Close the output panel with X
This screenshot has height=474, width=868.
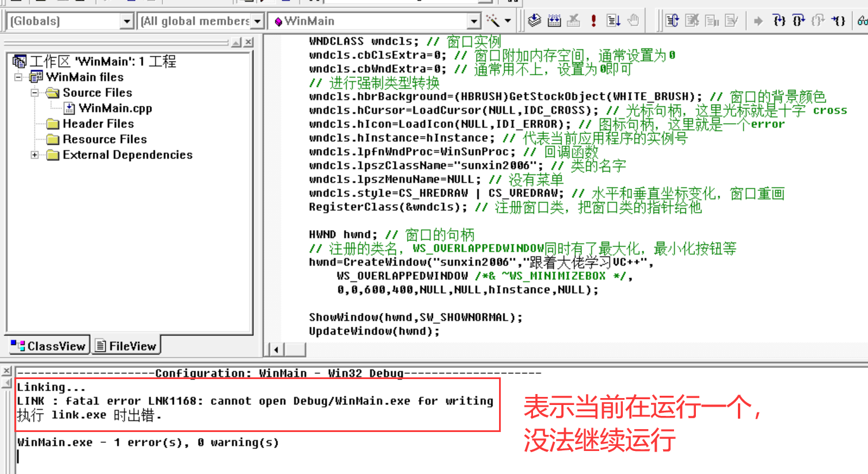tap(7, 372)
